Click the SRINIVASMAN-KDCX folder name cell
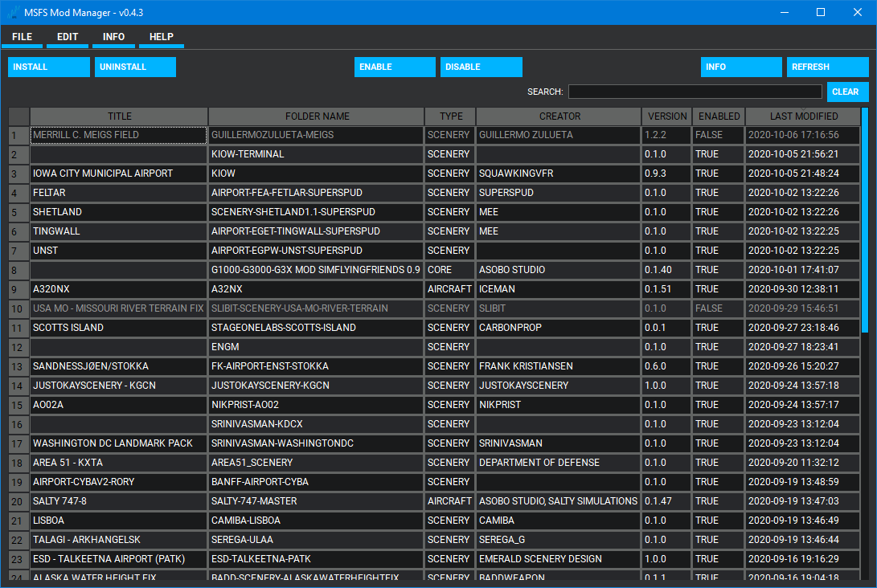This screenshot has height=588, width=877. coord(316,424)
